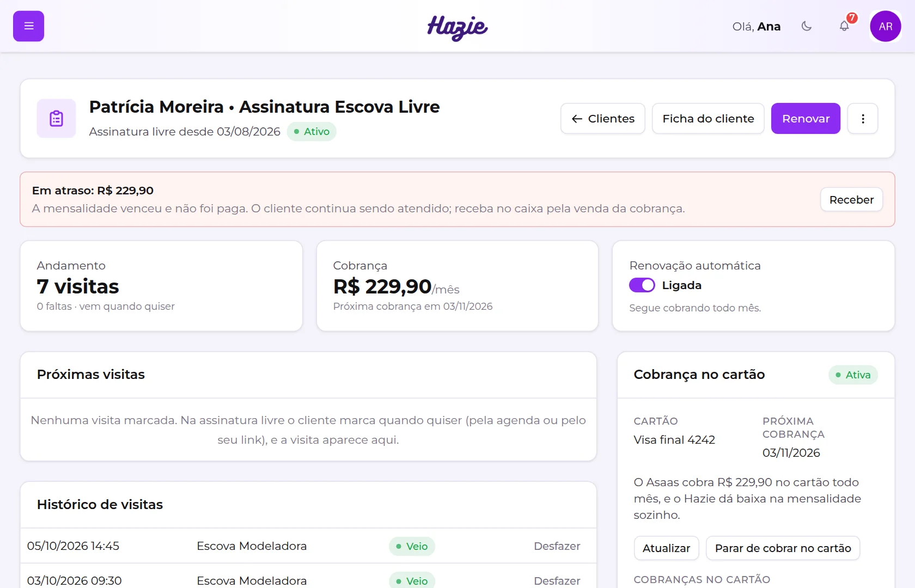This screenshot has width=915, height=588.
Task: Click the subscription clipboard icon
Action: pyautogui.click(x=57, y=119)
